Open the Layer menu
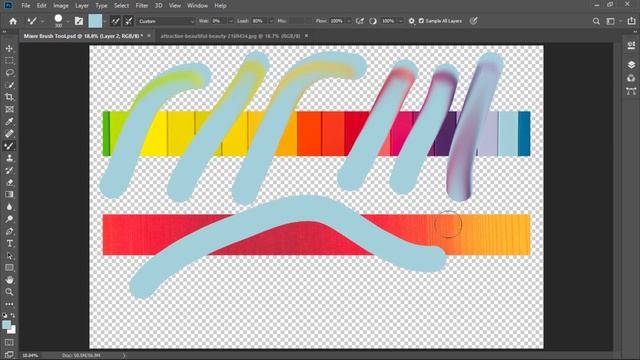This screenshot has height=360, width=640. pyautogui.click(x=82, y=6)
